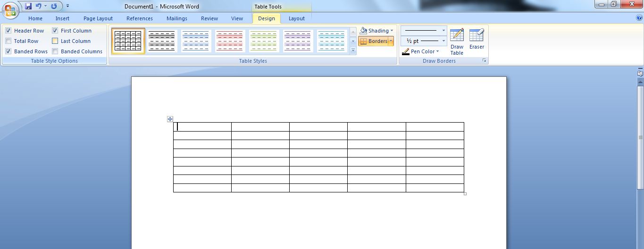Select the Table Grid style thumbnail
Image resolution: width=644 pixels, height=249 pixels.
[x=128, y=41]
